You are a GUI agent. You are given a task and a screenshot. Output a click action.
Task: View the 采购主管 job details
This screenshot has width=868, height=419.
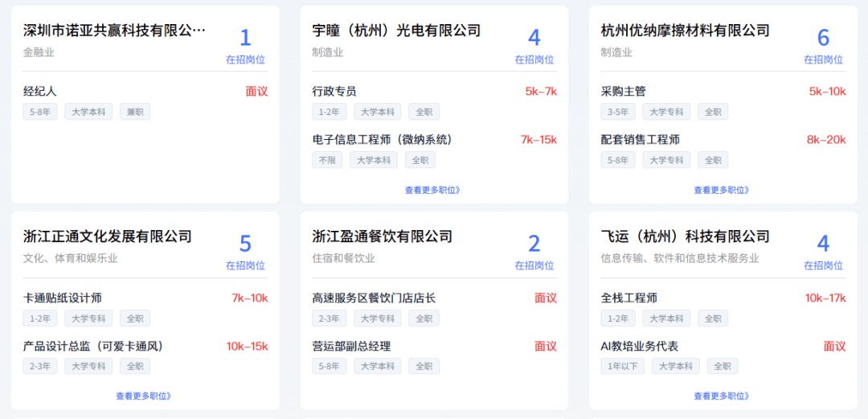coord(624,91)
